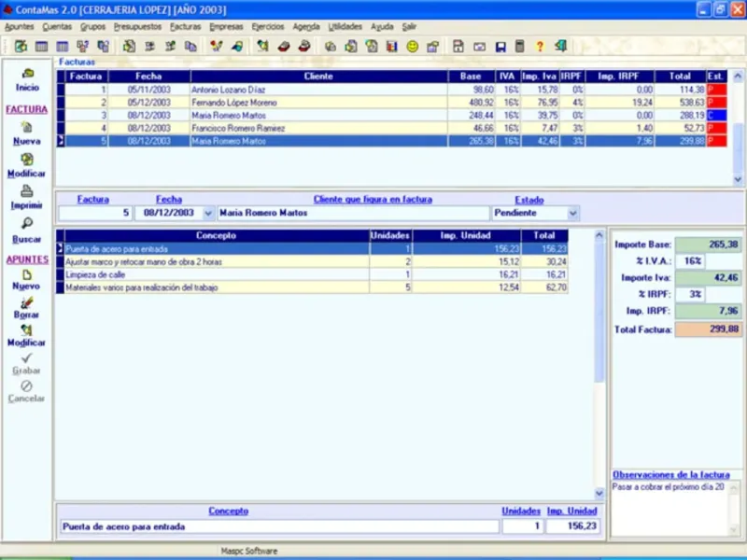This screenshot has height=560, width=747.
Task: Click concept list scrollbar up arrow
Action: pyautogui.click(x=599, y=235)
